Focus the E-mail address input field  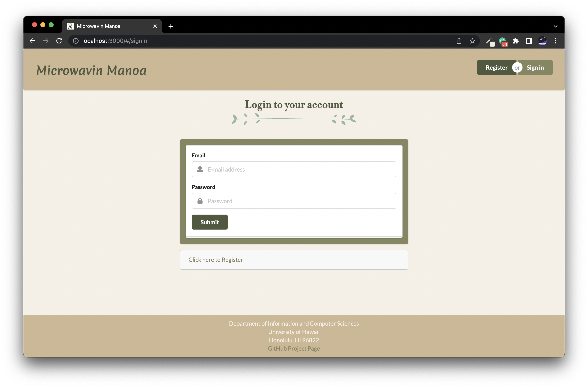294,169
